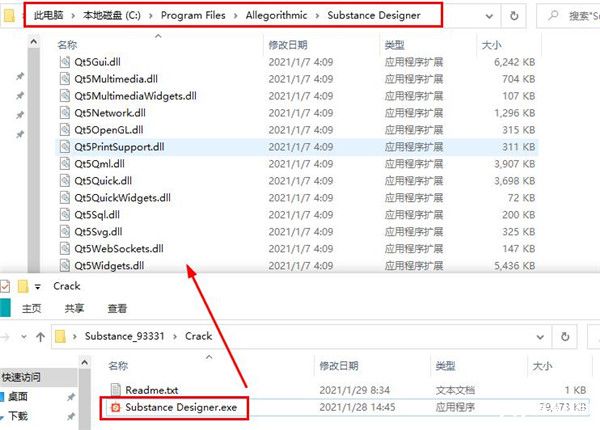
Task: Click the Qt5MultimediaWidgets.dll file icon
Action: [65, 96]
